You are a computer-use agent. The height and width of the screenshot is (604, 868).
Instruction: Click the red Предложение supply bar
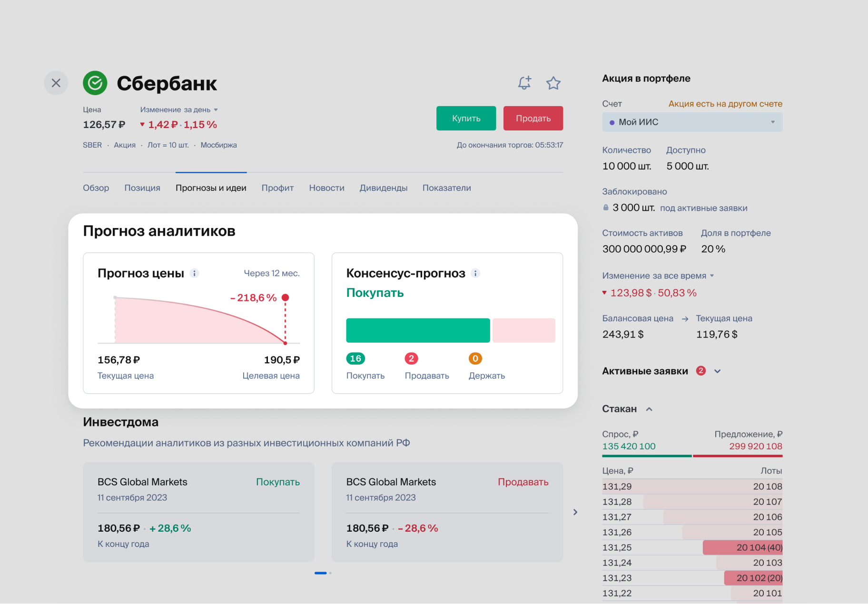coord(738,456)
